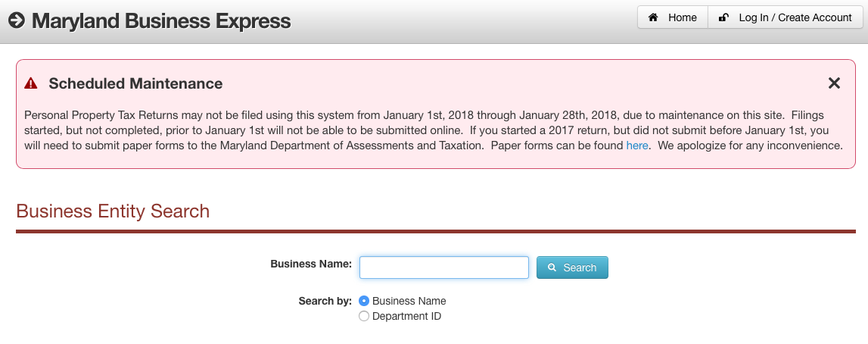
Task: Click the "Department ID" option label text
Action: pyautogui.click(x=406, y=316)
